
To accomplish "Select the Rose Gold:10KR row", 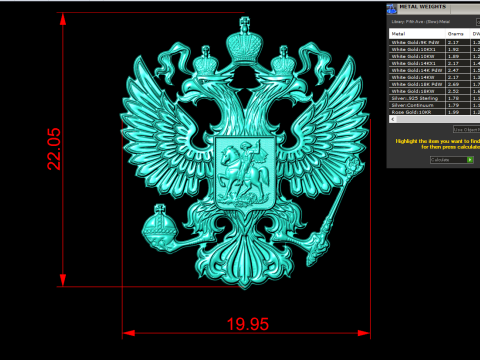I will click(434, 112).
